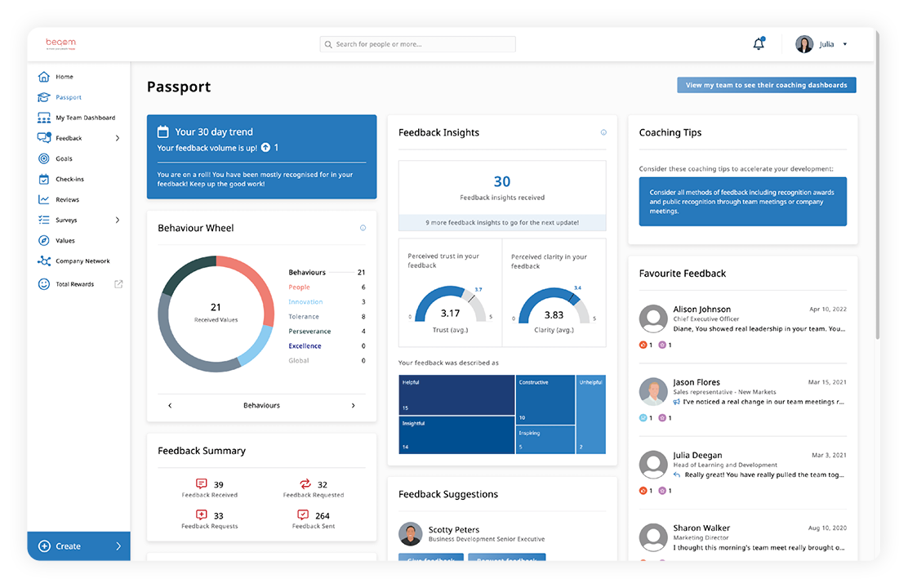The image size is (908, 588).
Task: Open Sharon Walker's favourite feedback
Action: (x=742, y=539)
